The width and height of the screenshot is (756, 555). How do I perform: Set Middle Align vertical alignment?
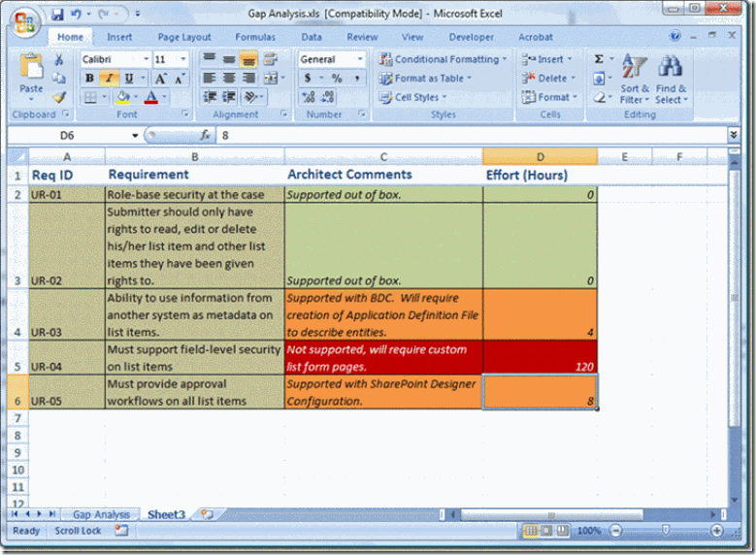tap(229, 59)
